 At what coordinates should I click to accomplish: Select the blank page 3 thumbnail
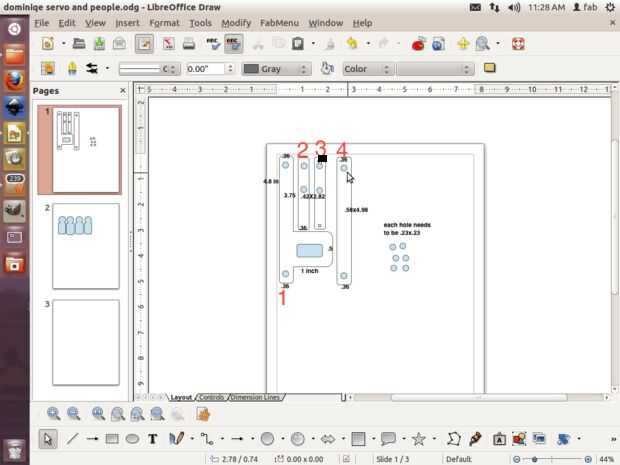coord(86,342)
